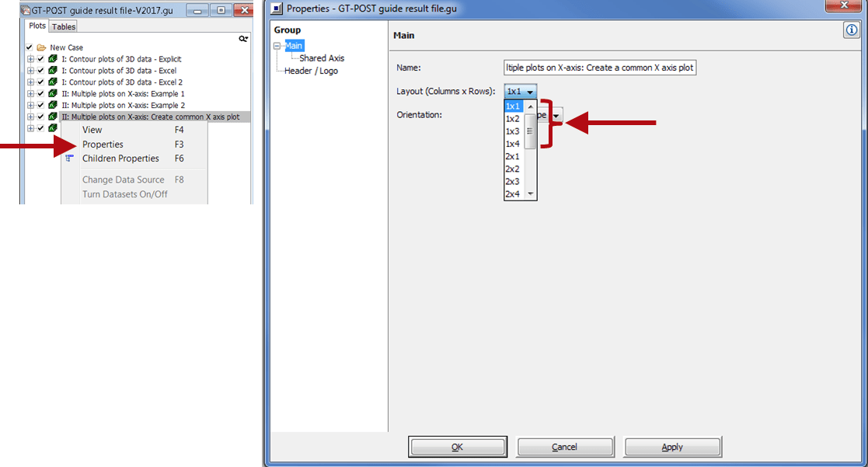Screen dimensions: 868x467
Task: Click plot icon for Contour plots - Explicit
Action: (x=53, y=58)
